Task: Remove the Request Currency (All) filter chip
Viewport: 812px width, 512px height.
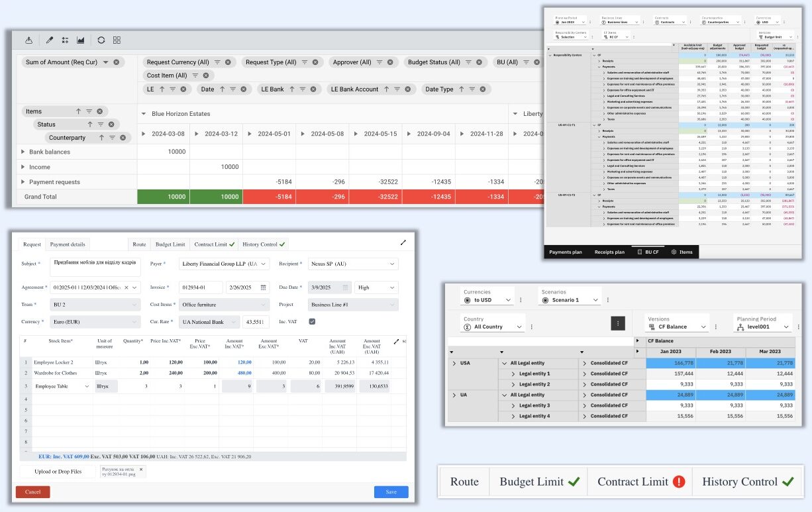Action: [228, 62]
